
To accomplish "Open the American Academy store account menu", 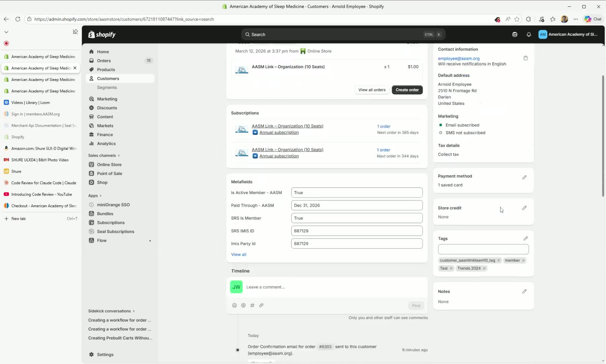I will click(x=568, y=34).
